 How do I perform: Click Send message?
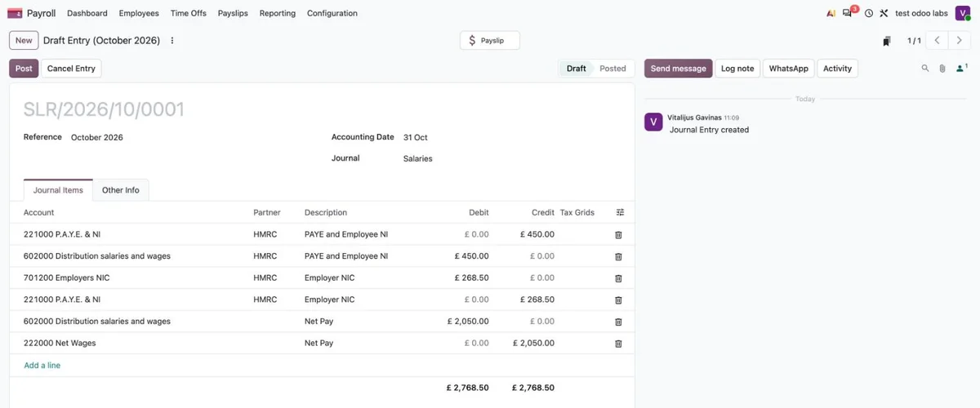678,69
